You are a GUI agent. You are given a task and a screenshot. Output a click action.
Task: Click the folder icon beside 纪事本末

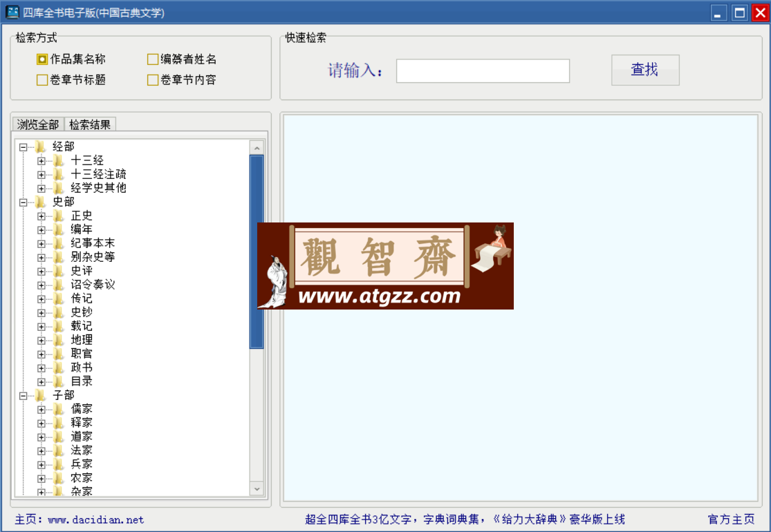click(59, 243)
